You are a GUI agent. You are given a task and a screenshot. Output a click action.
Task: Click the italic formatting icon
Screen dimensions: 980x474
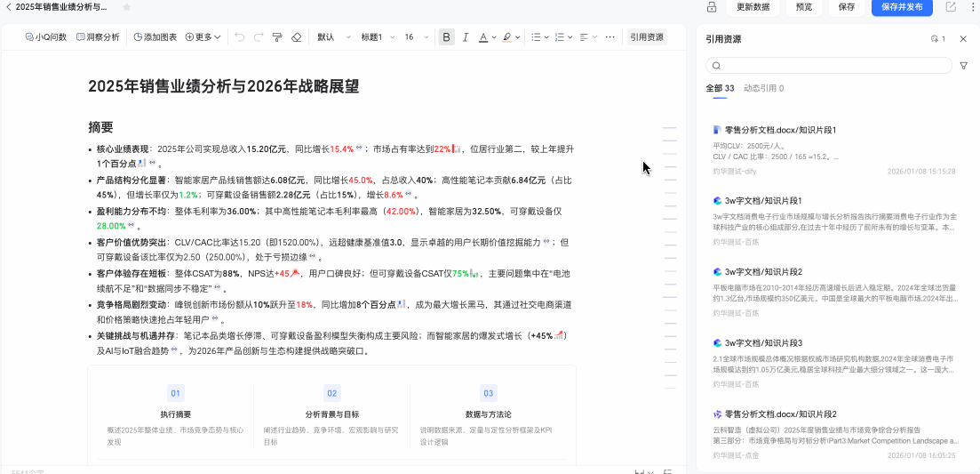(x=465, y=37)
